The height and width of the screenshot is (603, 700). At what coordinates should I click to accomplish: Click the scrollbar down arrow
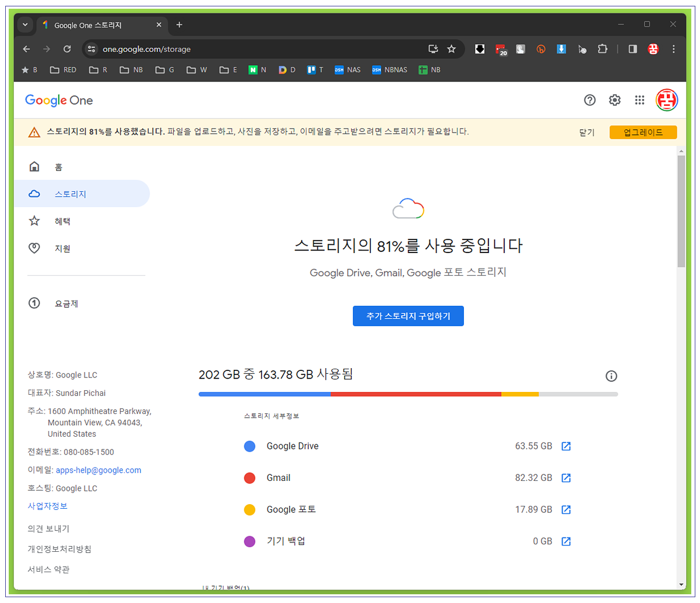(x=681, y=584)
